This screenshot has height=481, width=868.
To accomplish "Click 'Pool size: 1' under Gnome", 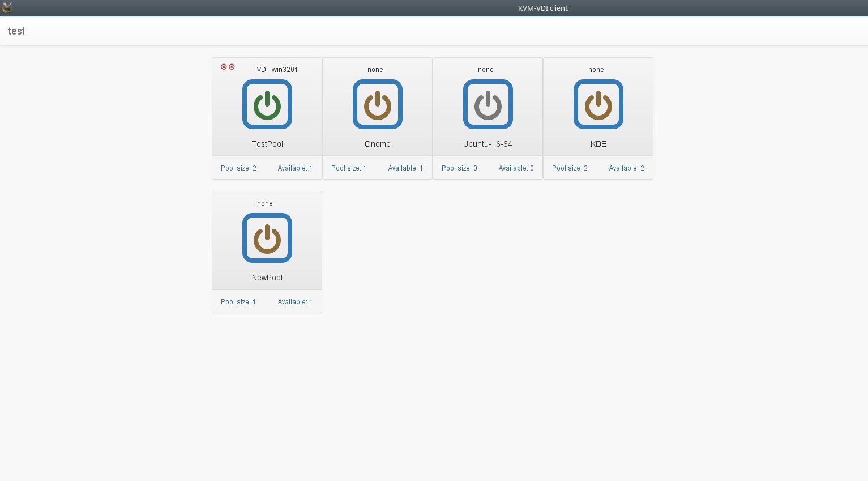I will click(x=349, y=168).
